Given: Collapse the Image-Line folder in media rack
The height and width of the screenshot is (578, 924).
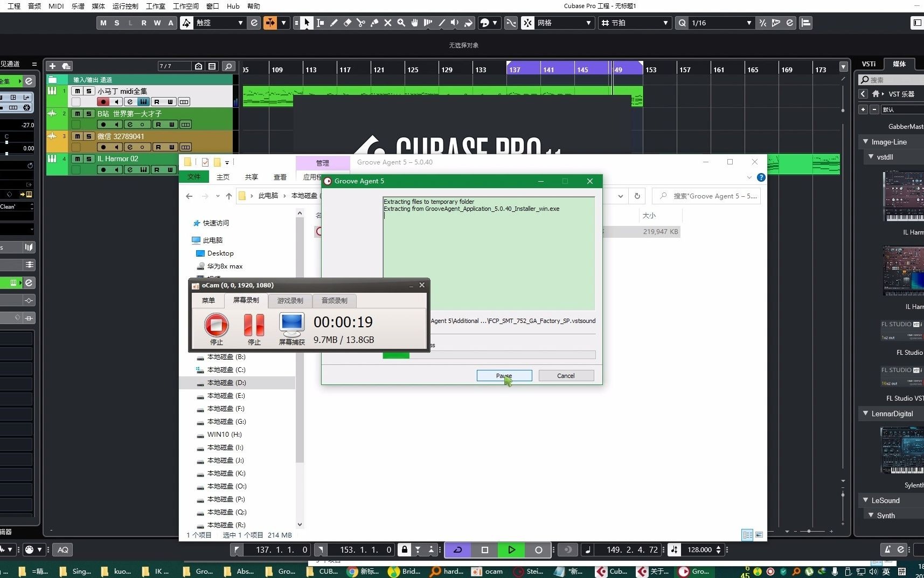Looking at the screenshot, I should [x=865, y=142].
